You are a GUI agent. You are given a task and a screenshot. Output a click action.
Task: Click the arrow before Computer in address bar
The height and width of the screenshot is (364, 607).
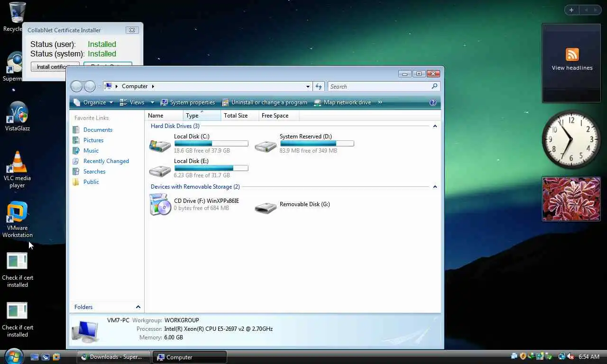point(117,86)
